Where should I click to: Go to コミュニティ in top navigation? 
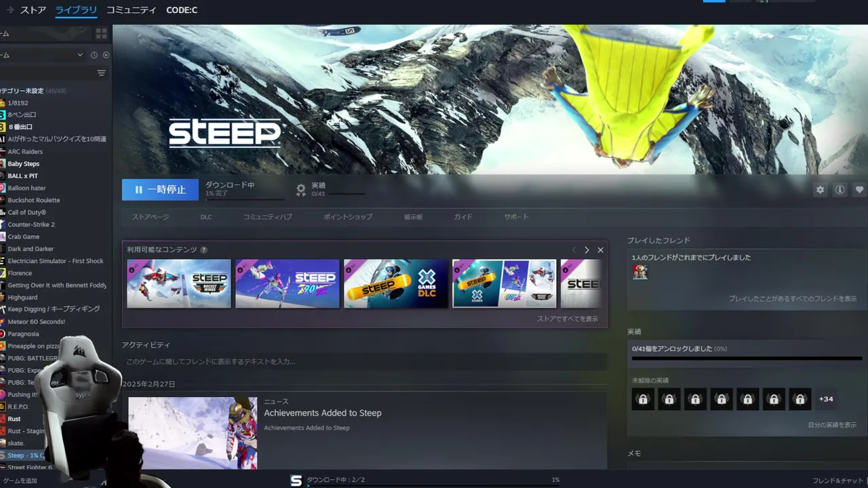coord(131,10)
